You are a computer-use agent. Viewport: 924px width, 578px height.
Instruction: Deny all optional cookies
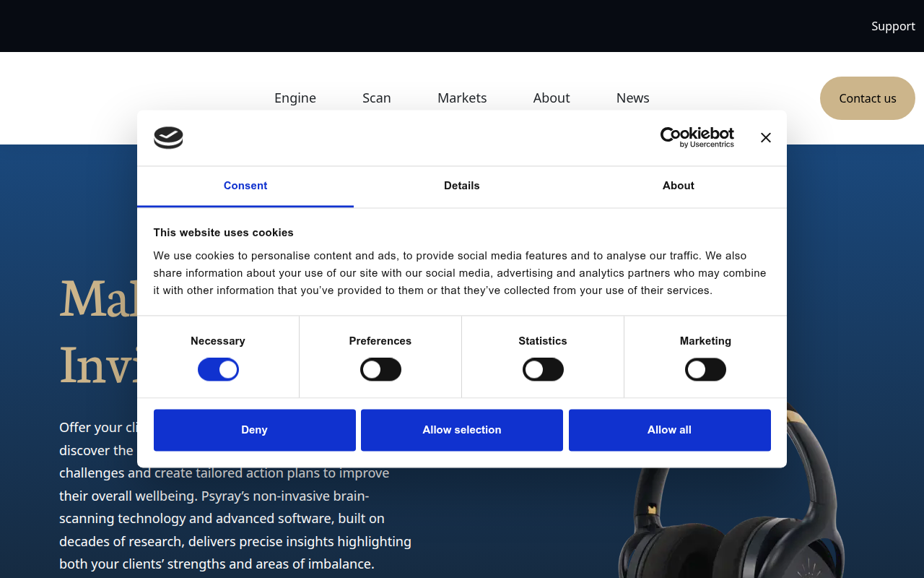254,430
